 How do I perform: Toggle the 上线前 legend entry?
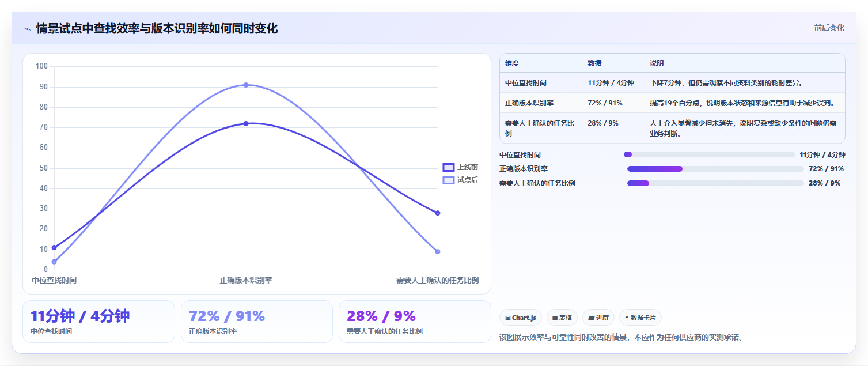460,167
